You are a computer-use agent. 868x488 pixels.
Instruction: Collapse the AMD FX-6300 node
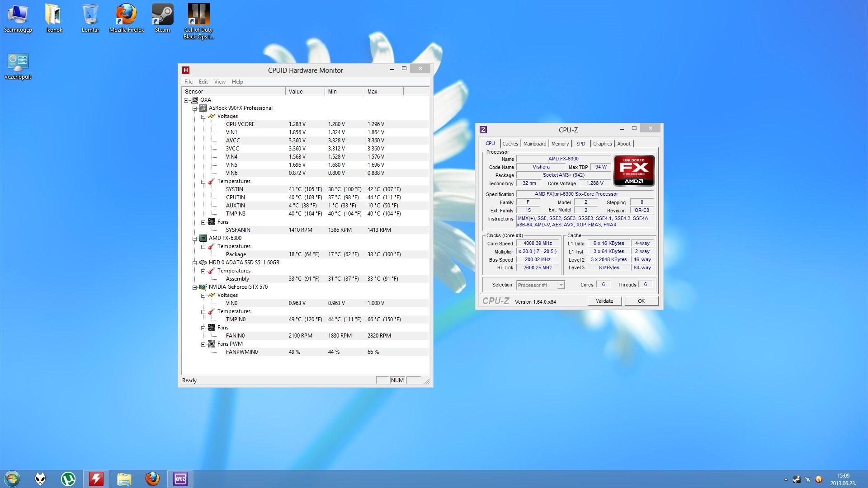point(194,238)
